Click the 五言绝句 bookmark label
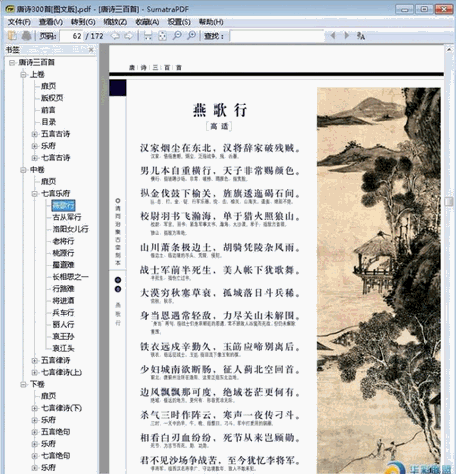 point(55,432)
